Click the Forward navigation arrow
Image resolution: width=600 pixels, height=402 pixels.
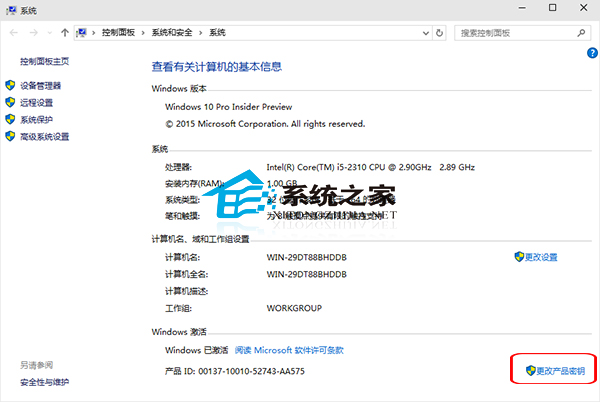pos(34,33)
